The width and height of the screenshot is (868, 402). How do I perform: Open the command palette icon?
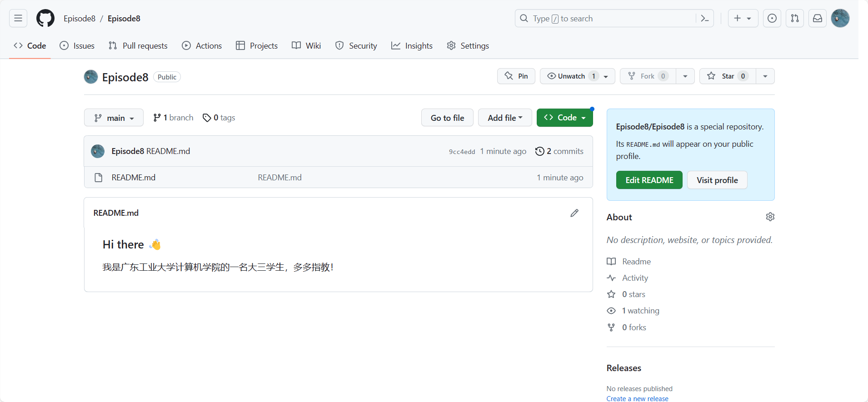[x=705, y=18]
